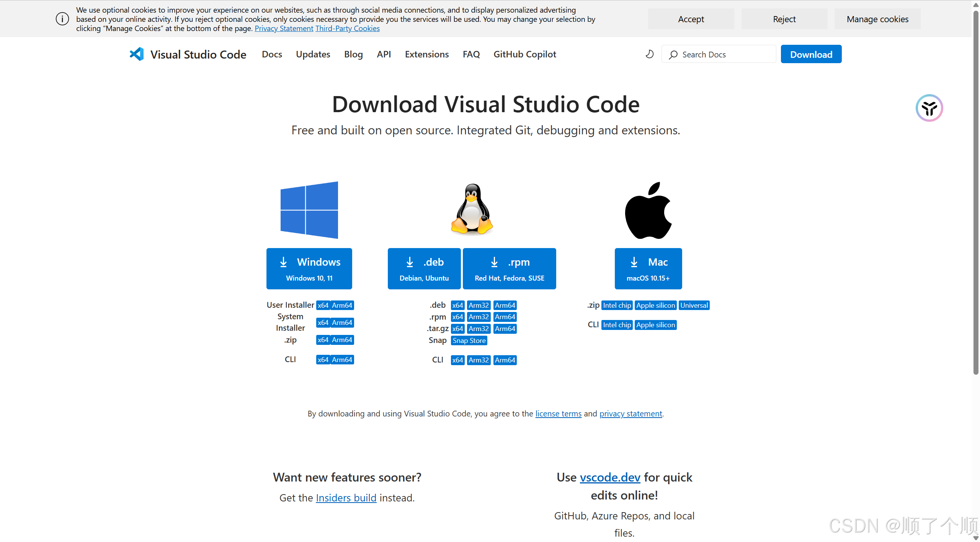Open Manage cookies
This screenshot has height=542, width=980.
point(877,19)
